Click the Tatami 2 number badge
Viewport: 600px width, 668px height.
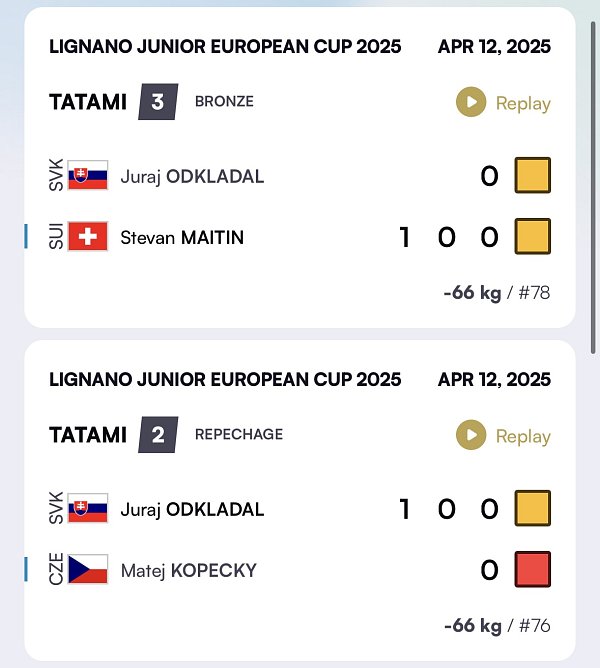[x=158, y=435]
